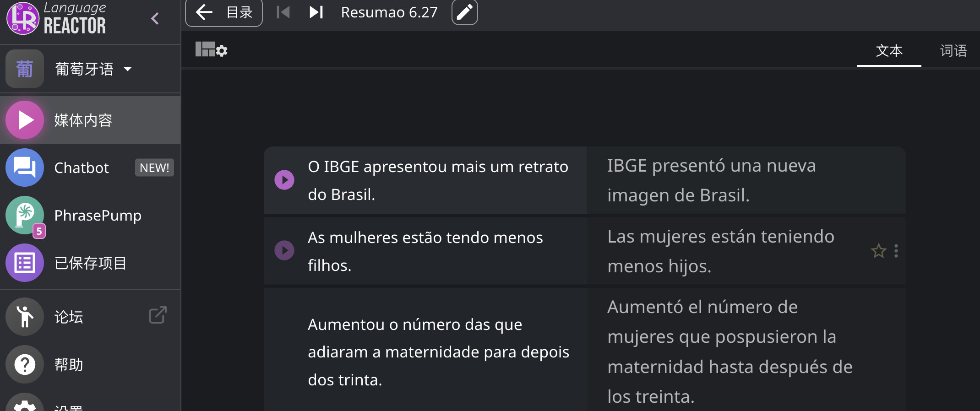Screen dimensions: 980x411
Task: Skip to the previous text
Action: coord(283,12)
